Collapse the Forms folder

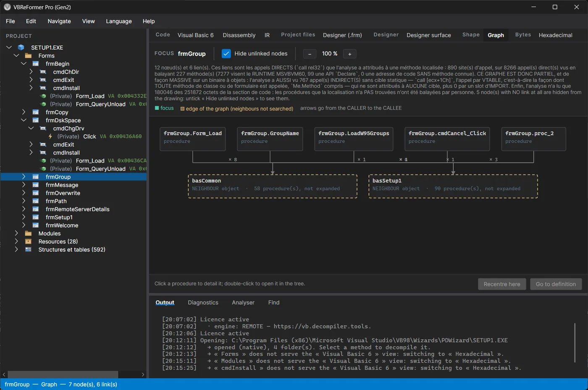16,55
